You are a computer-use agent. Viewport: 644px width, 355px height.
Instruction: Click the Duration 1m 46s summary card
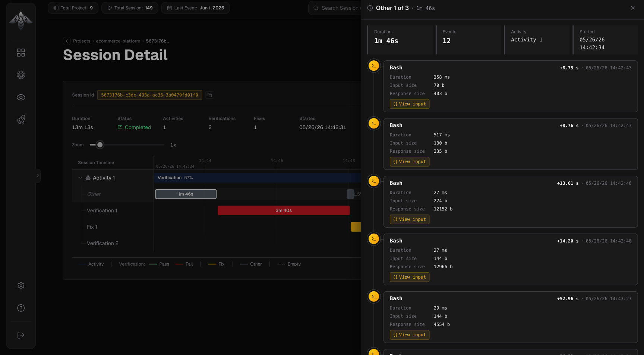(x=400, y=40)
